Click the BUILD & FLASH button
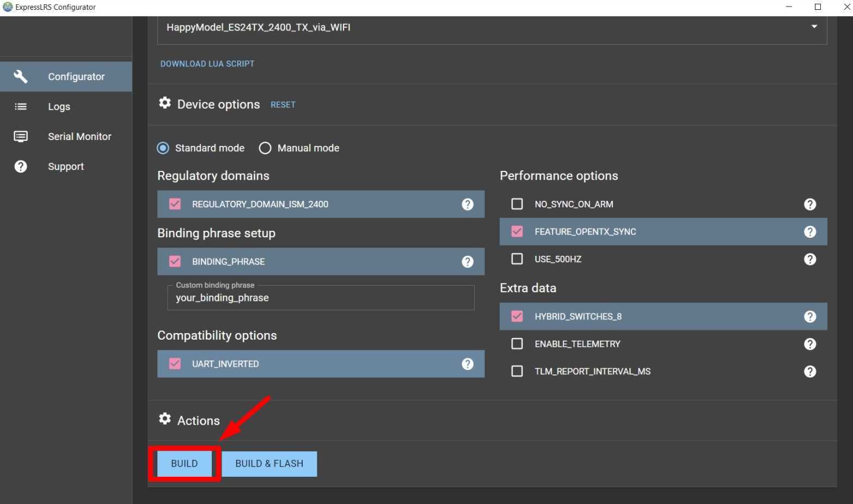Viewport: 853px width, 504px height. (x=269, y=464)
